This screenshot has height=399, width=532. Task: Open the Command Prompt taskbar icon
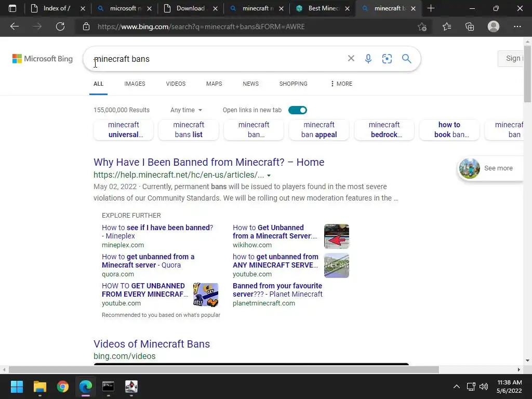[x=108, y=387]
